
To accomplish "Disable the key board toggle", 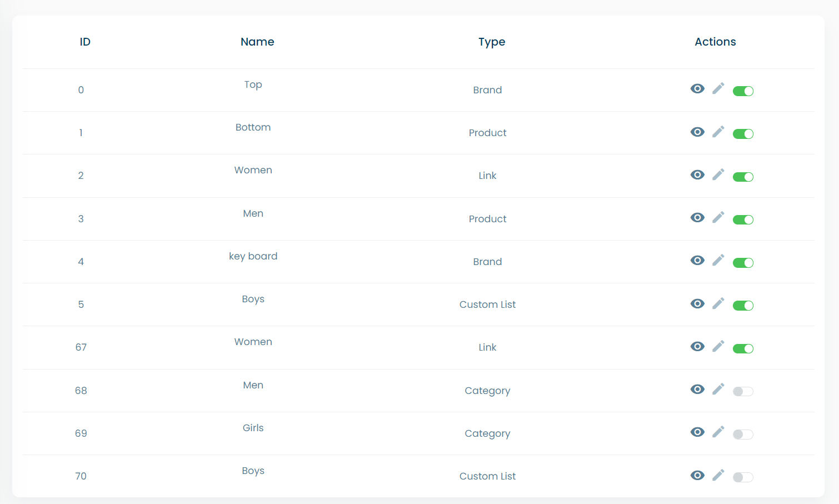I will point(743,263).
